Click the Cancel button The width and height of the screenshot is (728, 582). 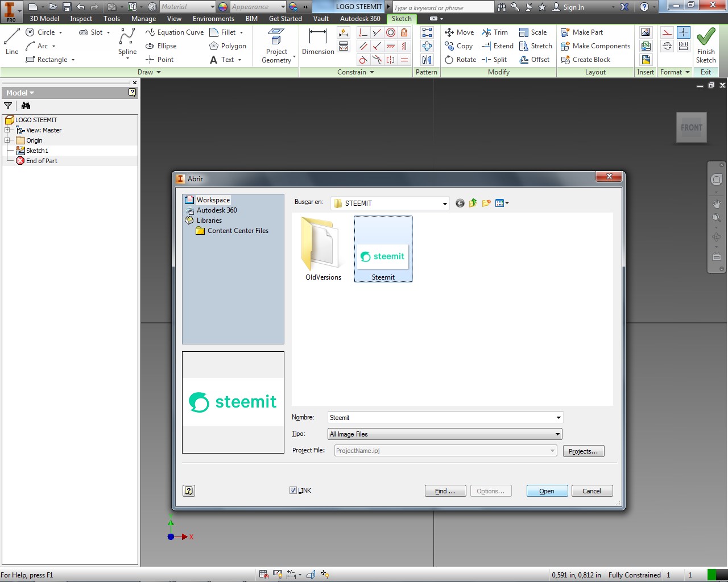pyautogui.click(x=591, y=491)
